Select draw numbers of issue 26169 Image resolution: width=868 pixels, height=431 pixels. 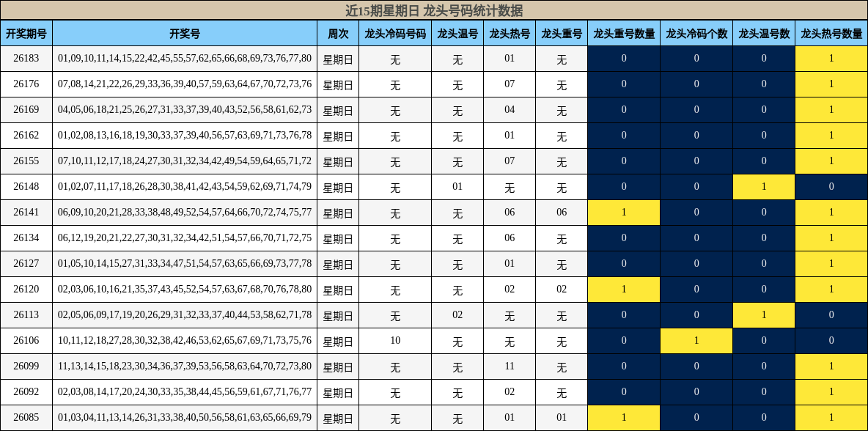[x=185, y=109]
